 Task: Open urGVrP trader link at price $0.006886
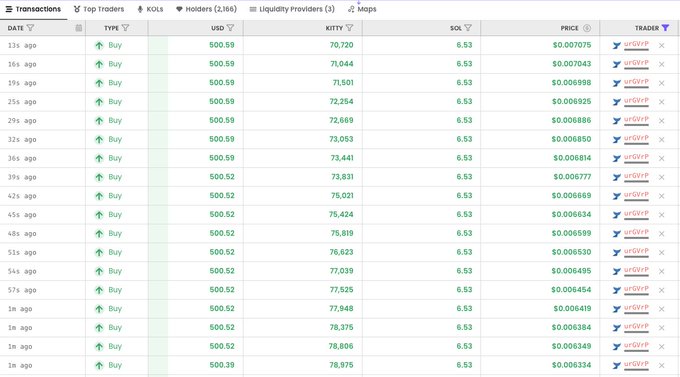pos(636,120)
